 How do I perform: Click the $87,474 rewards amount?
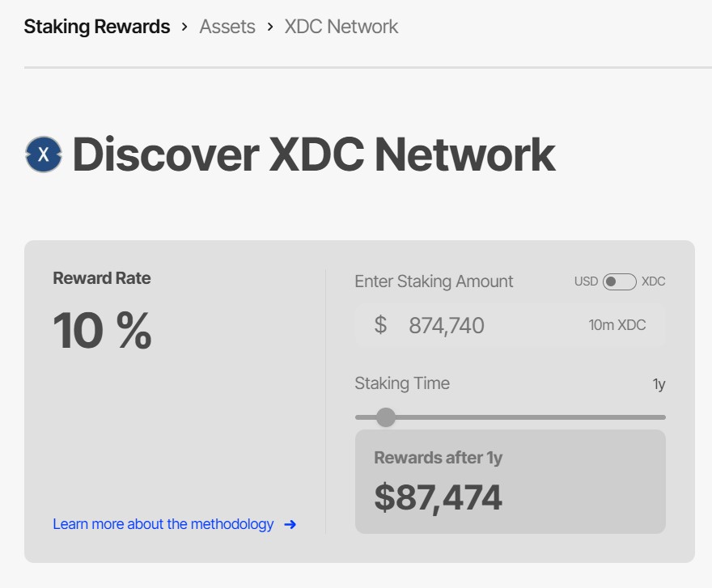click(438, 497)
